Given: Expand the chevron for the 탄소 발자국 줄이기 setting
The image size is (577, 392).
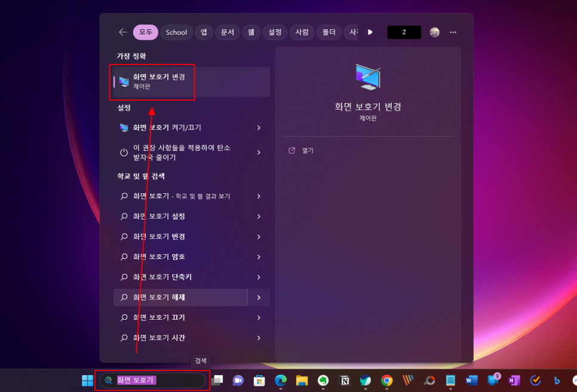Looking at the screenshot, I should pos(259,152).
